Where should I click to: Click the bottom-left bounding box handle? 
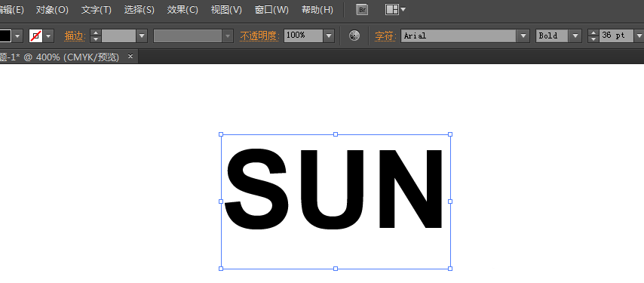point(221,269)
